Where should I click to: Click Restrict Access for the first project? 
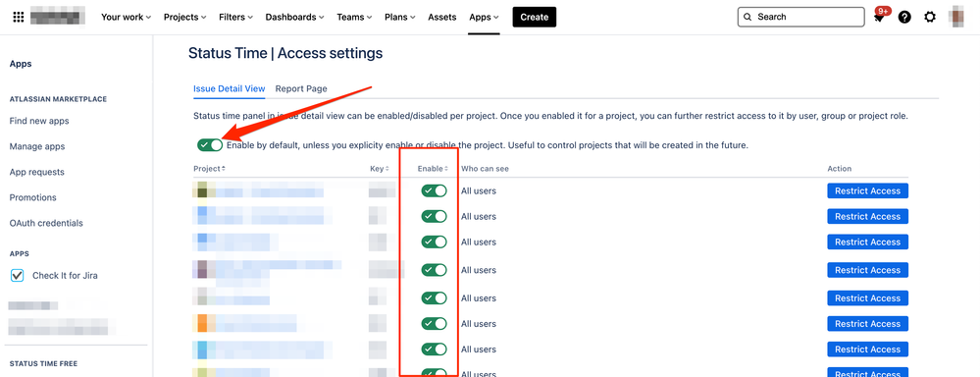(x=867, y=190)
